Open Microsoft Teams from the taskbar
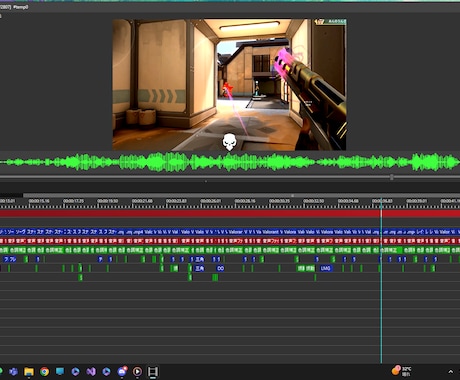 point(14,371)
